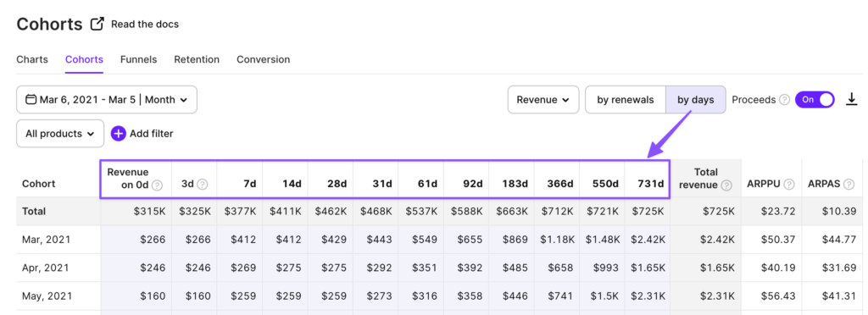The height and width of the screenshot is (315, 868).
Task: Go to the Retention tab
Action: coord(197,59)
